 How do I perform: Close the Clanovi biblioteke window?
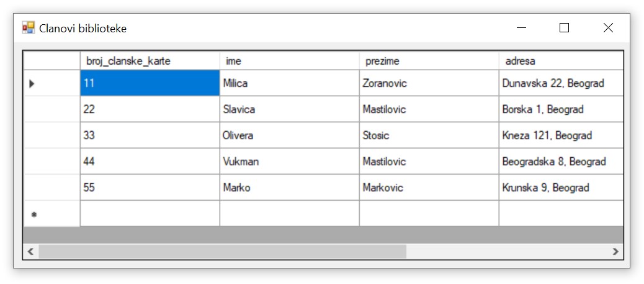pos(608,28)
